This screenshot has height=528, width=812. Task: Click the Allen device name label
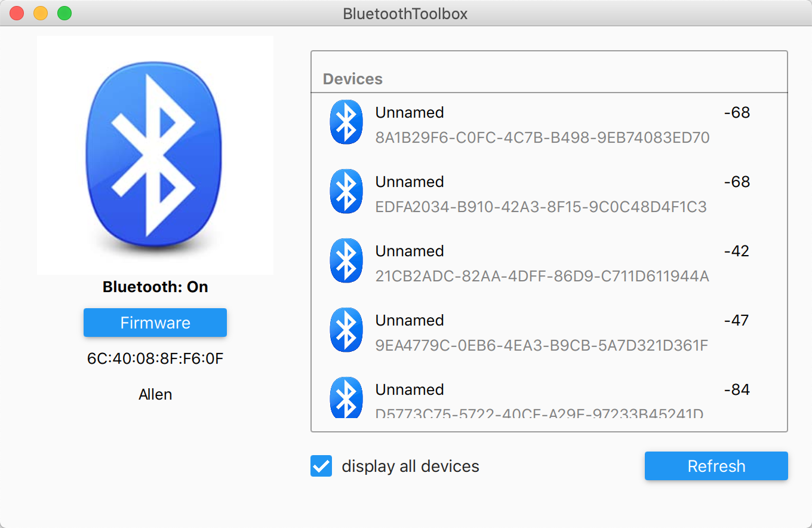tap(155, 394)
